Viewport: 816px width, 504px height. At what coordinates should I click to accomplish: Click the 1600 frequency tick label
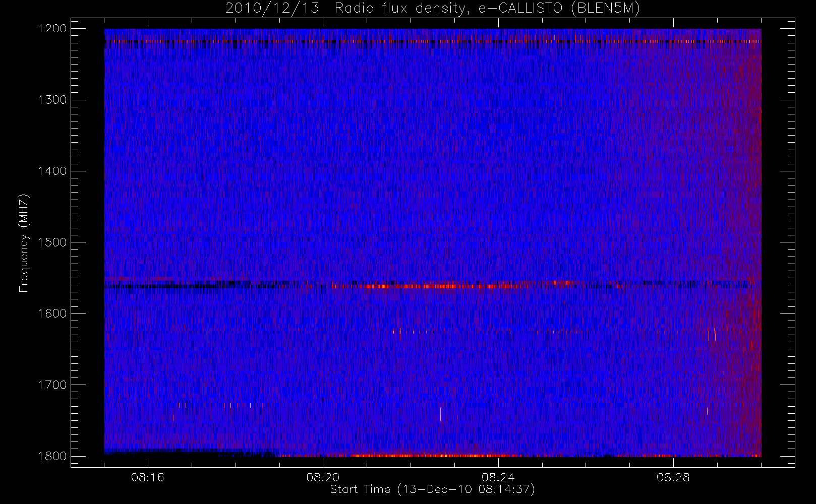(52, 313)
